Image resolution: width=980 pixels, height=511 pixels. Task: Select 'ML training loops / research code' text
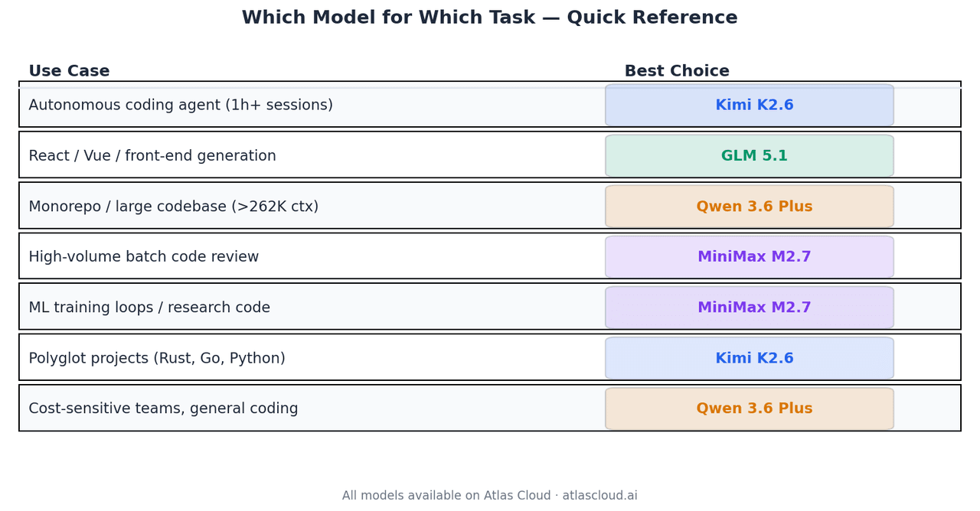coord(149,308)
